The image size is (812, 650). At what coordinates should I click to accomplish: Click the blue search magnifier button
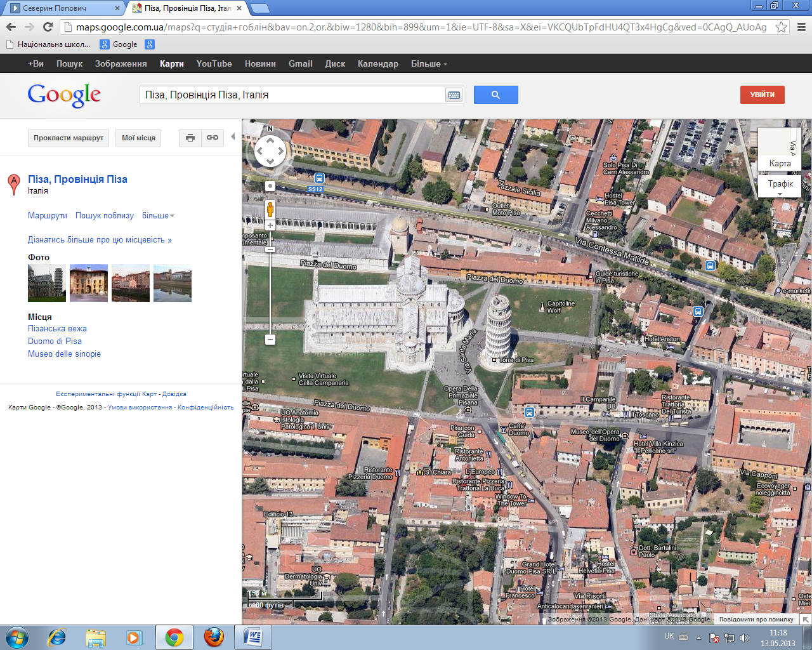pyautogui.click(x=495, y=95)
